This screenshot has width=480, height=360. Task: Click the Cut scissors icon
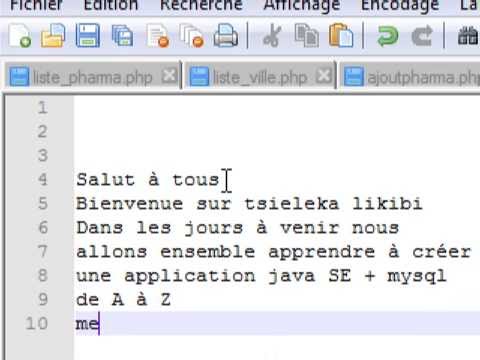272,35
